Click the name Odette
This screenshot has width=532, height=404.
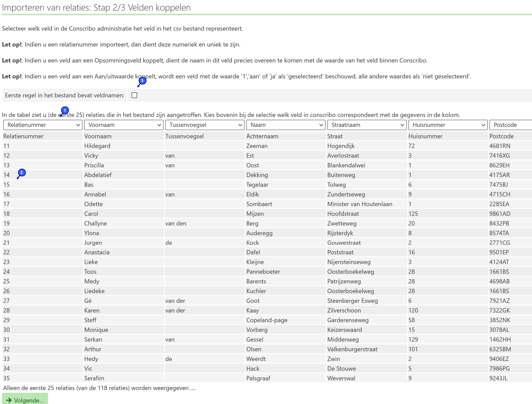(93, 204)
